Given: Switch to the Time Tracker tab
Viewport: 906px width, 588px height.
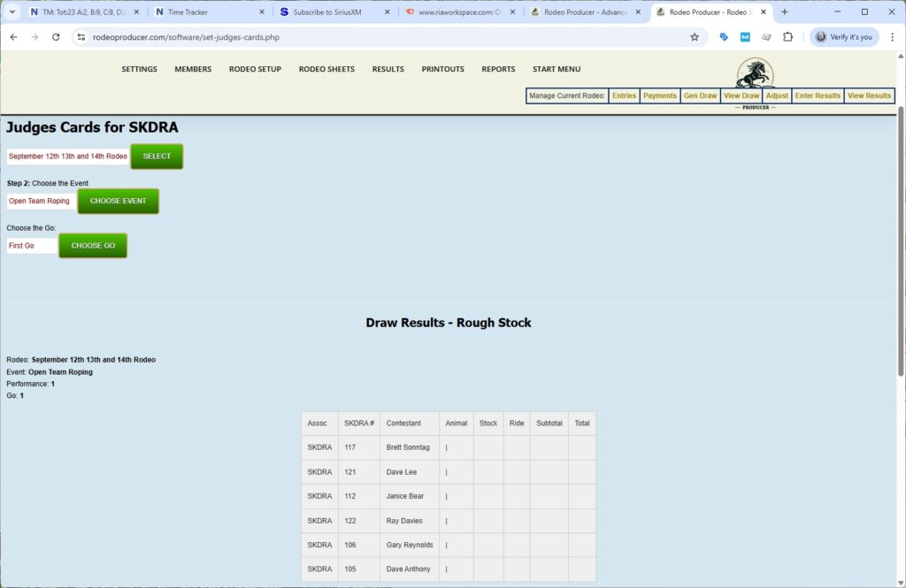Looking at the screenshot, I should point(208,12).
